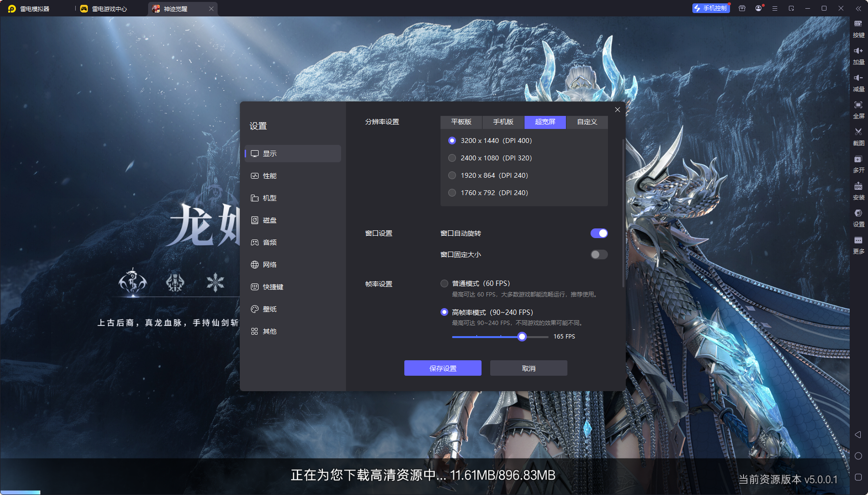This screenshot has width=868, height=495.
Task: Select 2400 x 1080 (DPI 320) resolution
Action: (490, 158)
